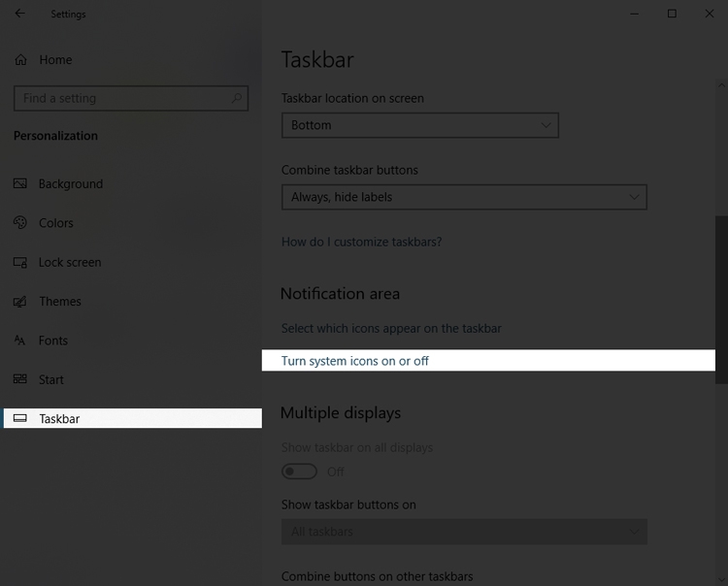Click the search magnifier icon

236,98
